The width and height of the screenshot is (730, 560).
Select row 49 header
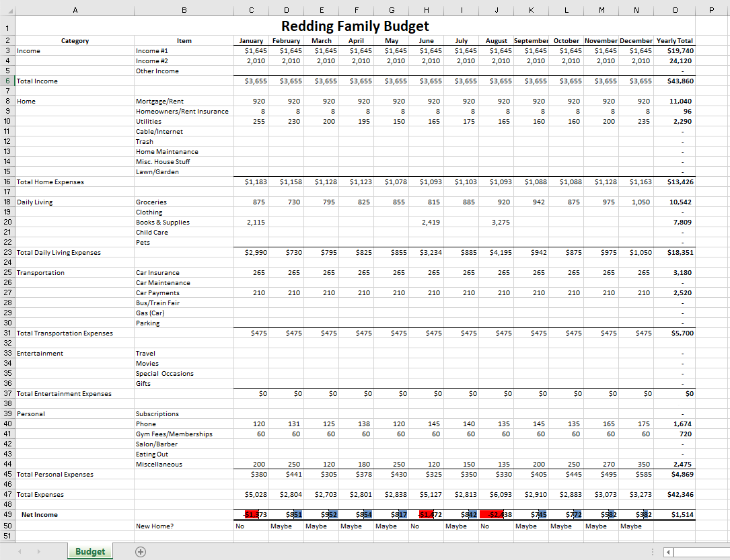(x=7, y=515)
